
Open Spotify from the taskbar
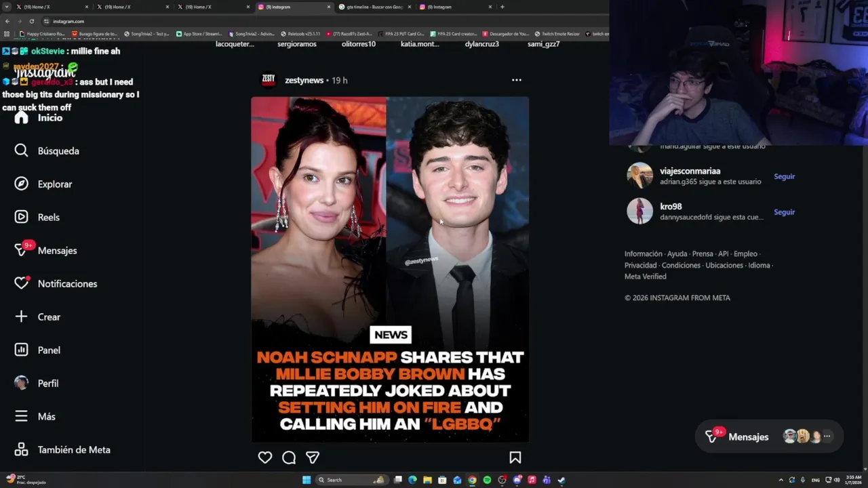click(487, 480)
